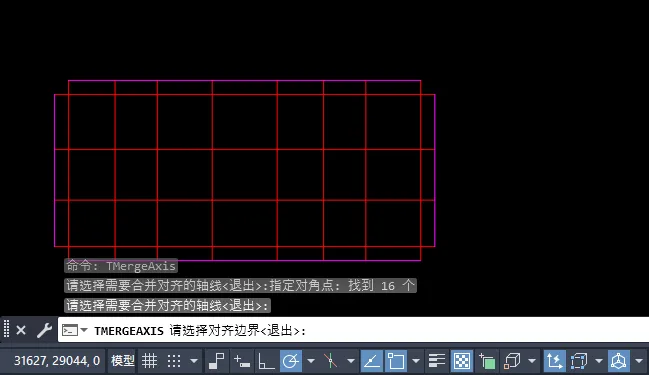This screenshot has height=375, width=649.
Task: Open gizmo options dropdown arrow
Action: point(639,361)
